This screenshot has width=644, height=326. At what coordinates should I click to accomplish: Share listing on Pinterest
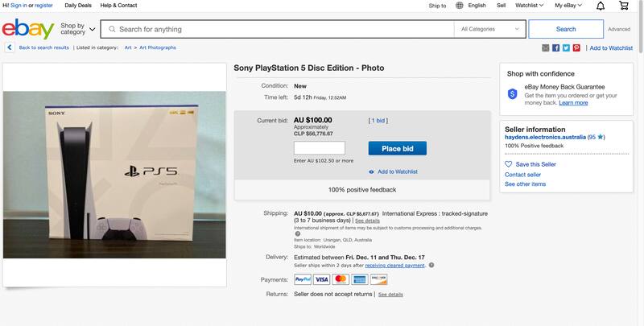tap(576, 48)
